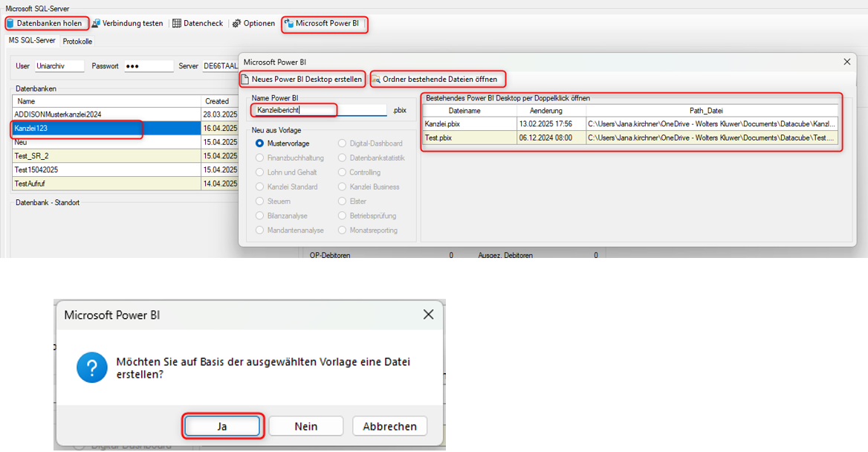Close the Power BI template dialog
Screen dimensions: 868x452
pos(847,62)
